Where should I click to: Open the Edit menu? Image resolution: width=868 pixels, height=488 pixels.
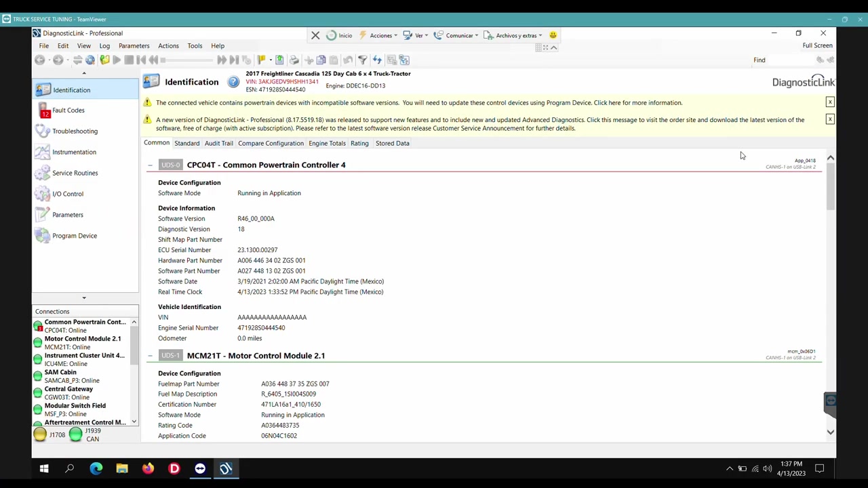63,46
